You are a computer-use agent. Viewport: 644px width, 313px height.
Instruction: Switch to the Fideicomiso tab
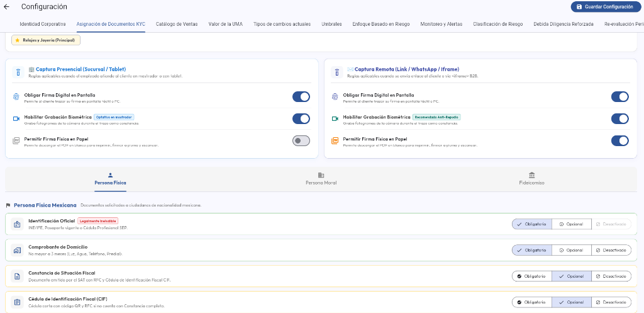pyautogui.click(x=532, y=179)
